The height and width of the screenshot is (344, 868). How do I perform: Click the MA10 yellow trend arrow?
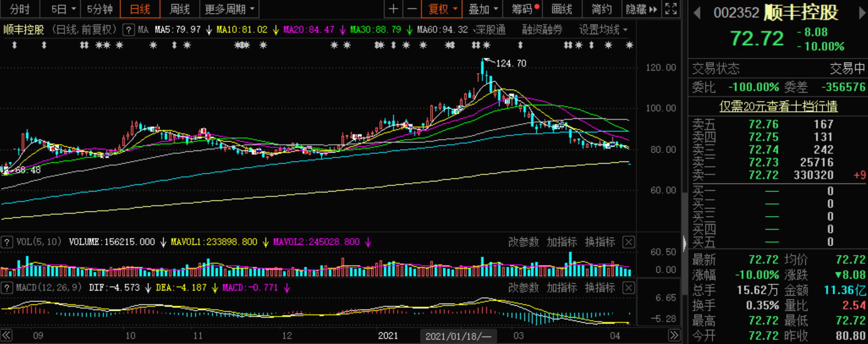(x=276, y=30)
